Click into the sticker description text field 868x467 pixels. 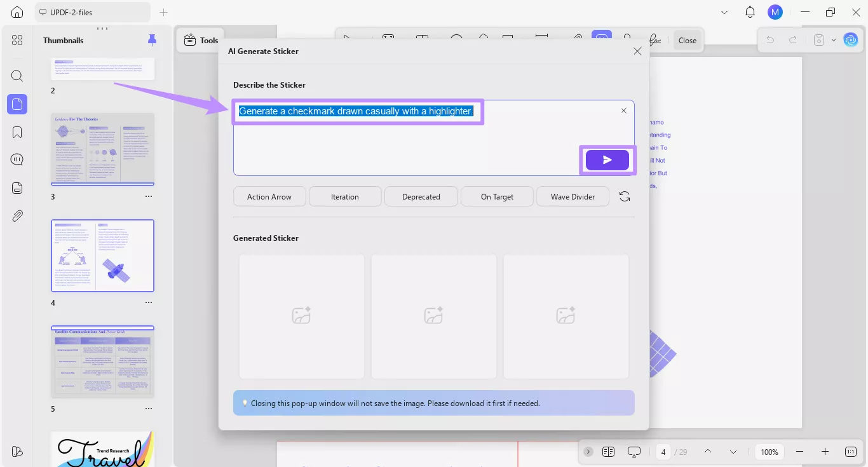click(x=433, y=138)
